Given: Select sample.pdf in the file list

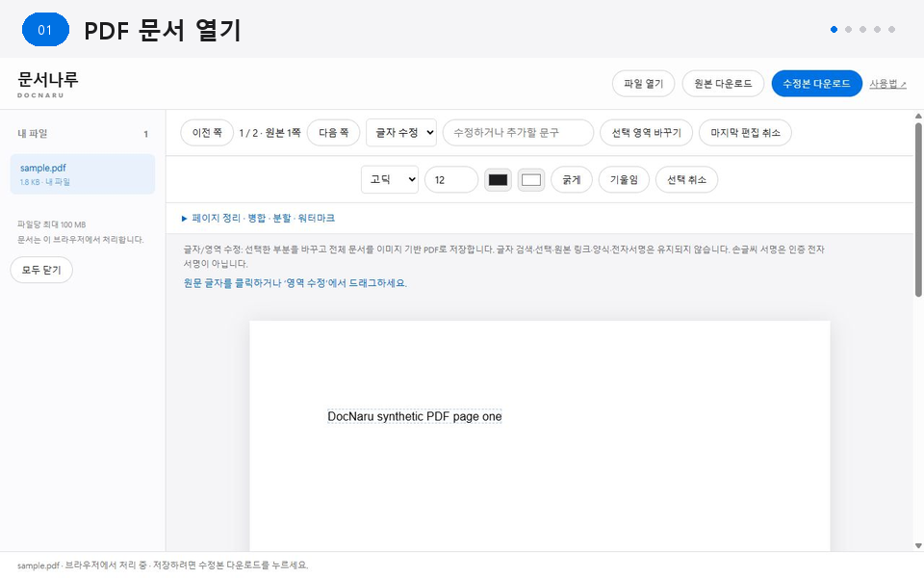Looking at the screenshot, I should [x=83, y=174].
